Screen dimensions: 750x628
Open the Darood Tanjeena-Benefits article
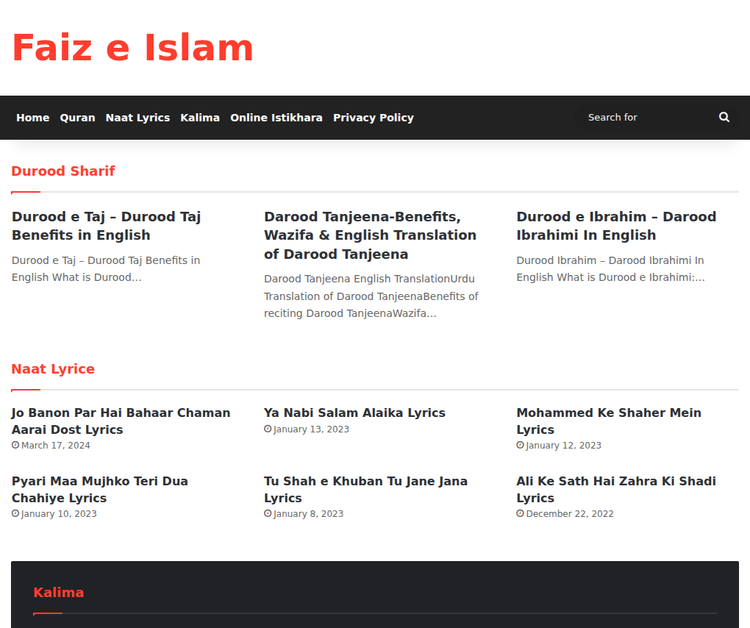coord(370,235)
